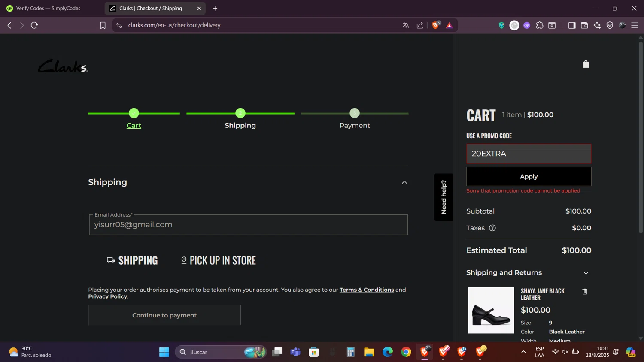Apply the promo code
This screenshot has height=362, width=644.
[529, 177]
